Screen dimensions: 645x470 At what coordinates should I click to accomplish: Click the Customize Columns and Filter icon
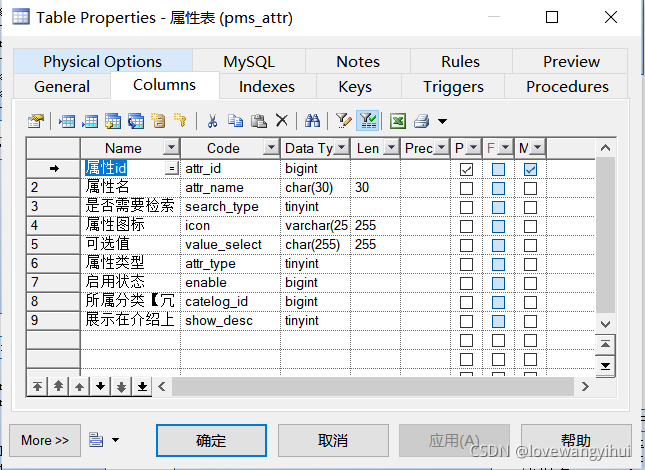tap(343, 121)
